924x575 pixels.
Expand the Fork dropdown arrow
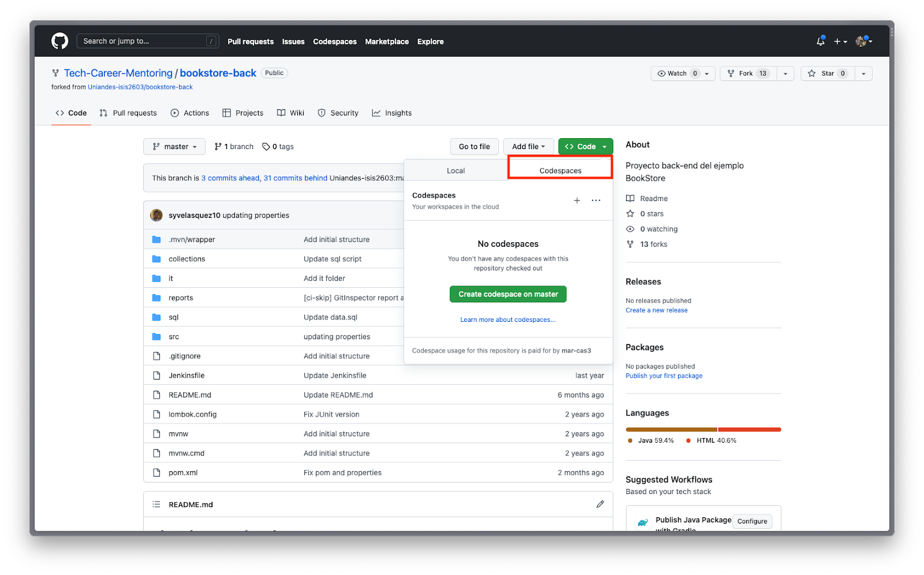[785, 73]
